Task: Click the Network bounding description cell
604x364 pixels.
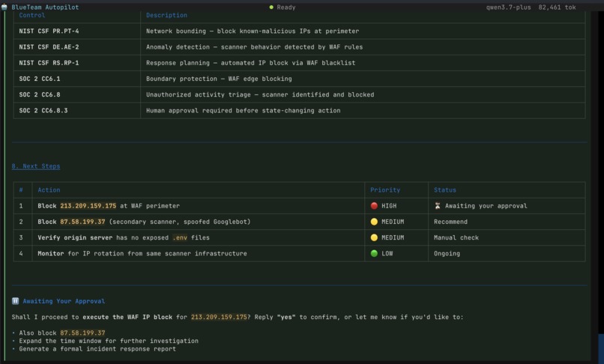Action: (363, 31)
